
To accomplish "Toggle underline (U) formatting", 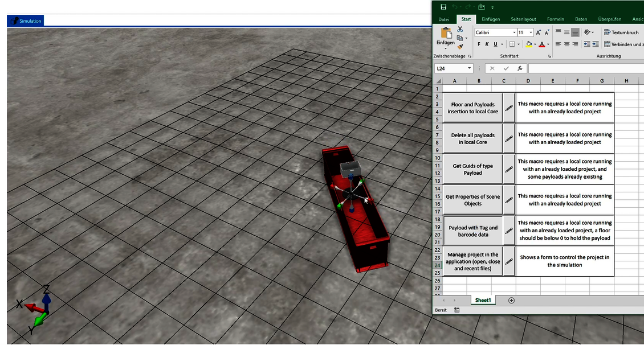I will (495, 44).
